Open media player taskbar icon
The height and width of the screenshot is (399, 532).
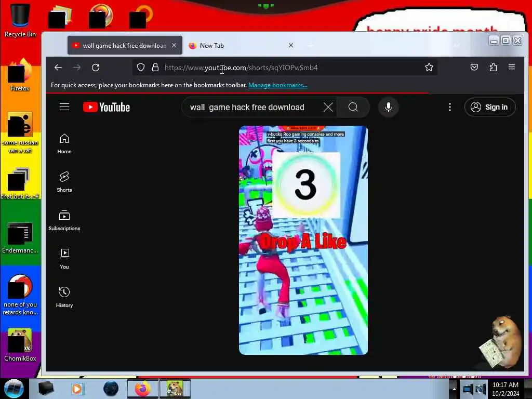tap(77, 389)
